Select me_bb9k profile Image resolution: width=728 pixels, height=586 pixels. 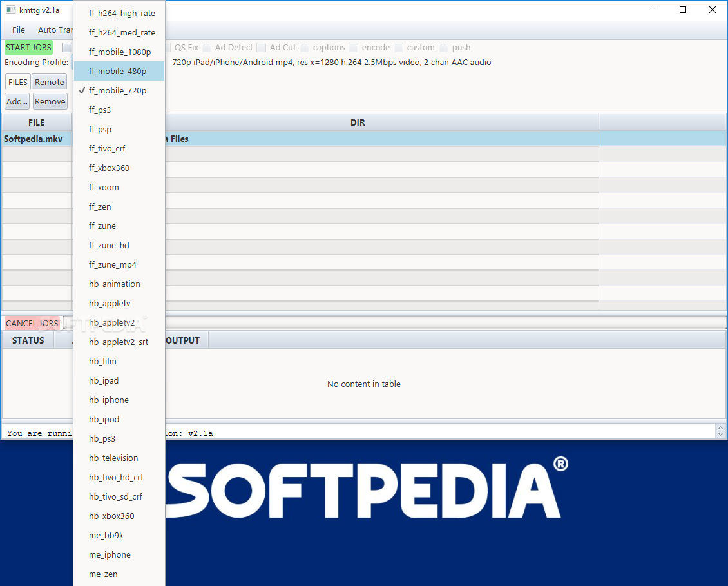pyautogui.click(x=119, y=536)
